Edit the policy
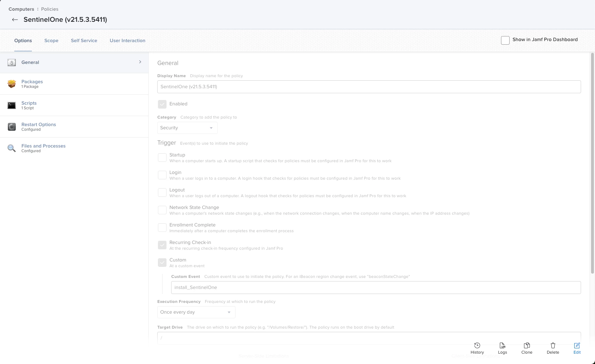 577,348
